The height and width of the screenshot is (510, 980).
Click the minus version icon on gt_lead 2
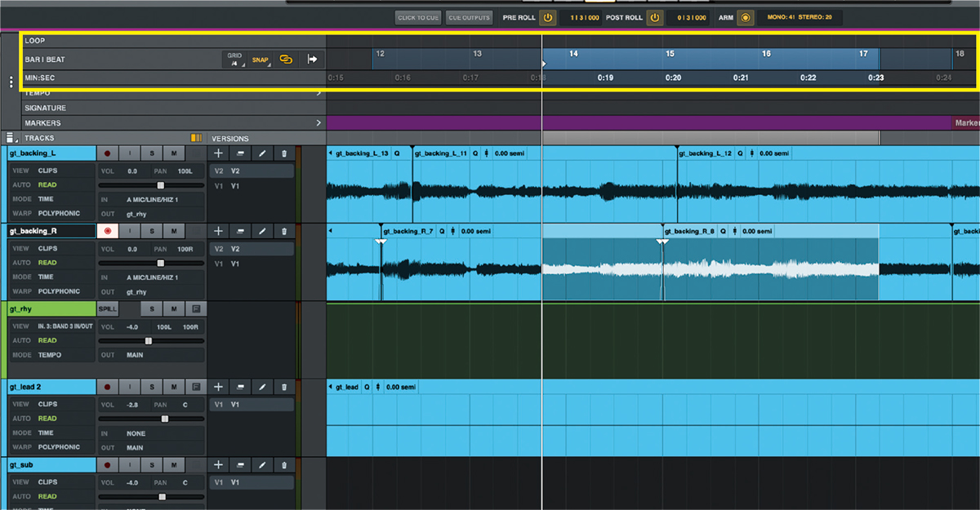[240, 387]
